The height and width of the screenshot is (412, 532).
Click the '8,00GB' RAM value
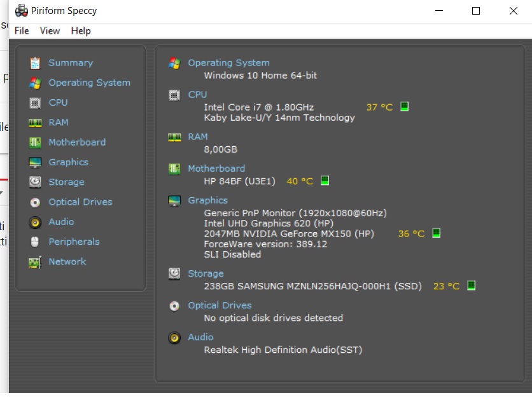coord(221,149)
